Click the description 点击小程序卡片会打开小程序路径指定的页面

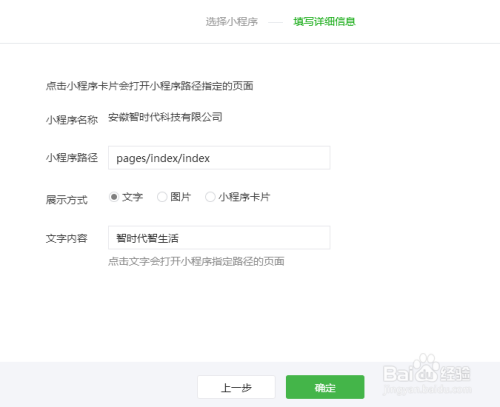(x=150, y=86)
